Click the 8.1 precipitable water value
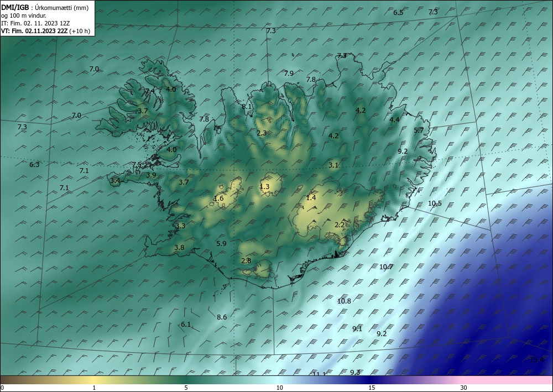The image size is (553, 392). (x=247, y=106)
